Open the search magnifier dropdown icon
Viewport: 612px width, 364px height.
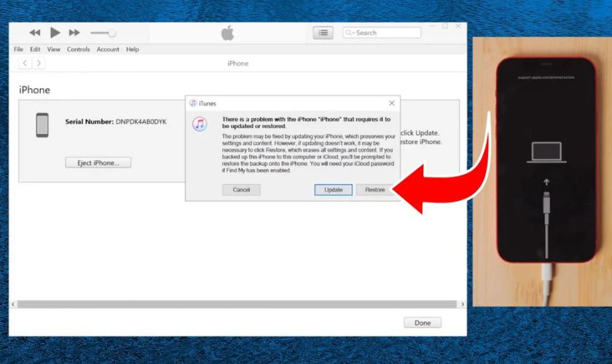coord(350,33)
